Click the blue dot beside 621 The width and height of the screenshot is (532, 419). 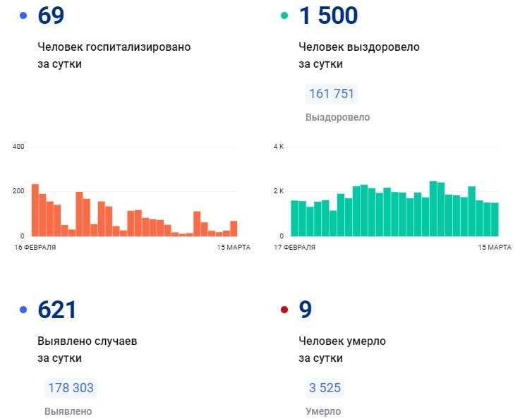(x=23, y=310)
